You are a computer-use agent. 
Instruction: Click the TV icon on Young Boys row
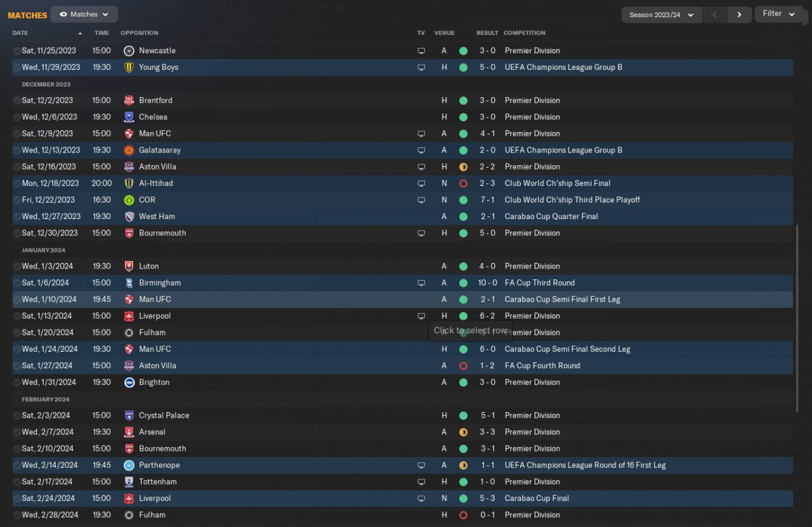tap(421, 67)
